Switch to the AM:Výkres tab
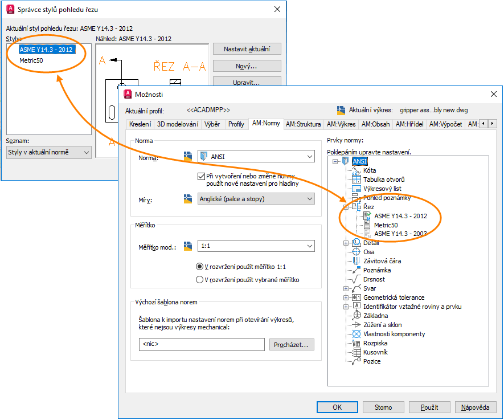504x420 pixels. click(x=341, y=124)
